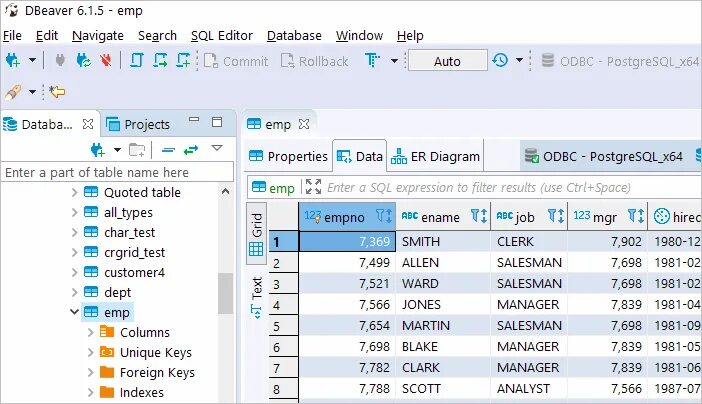The image size is (702, 404).
Task: Click expand filter panel arrows icon
Action: point(313,187)
